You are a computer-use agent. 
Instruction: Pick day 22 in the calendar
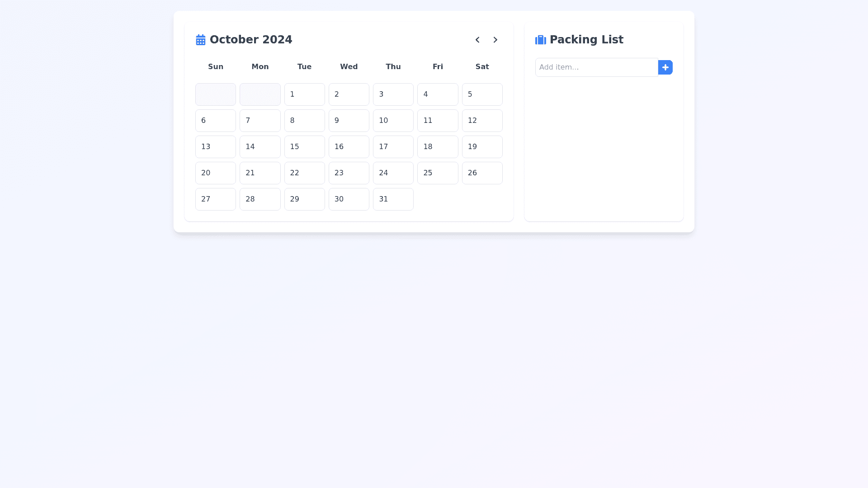(x=304, y=173)
